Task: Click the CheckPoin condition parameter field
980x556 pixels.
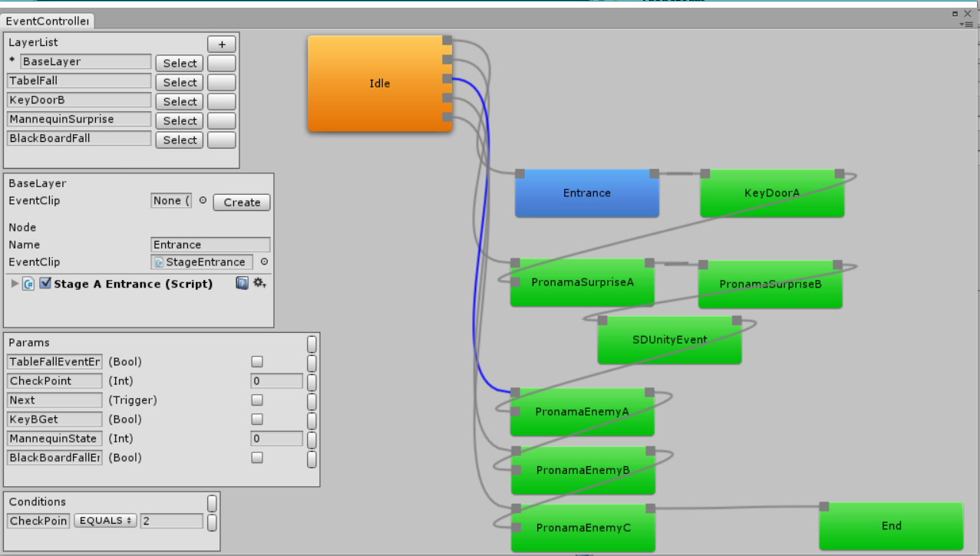Action: click(x=39, y=521)
